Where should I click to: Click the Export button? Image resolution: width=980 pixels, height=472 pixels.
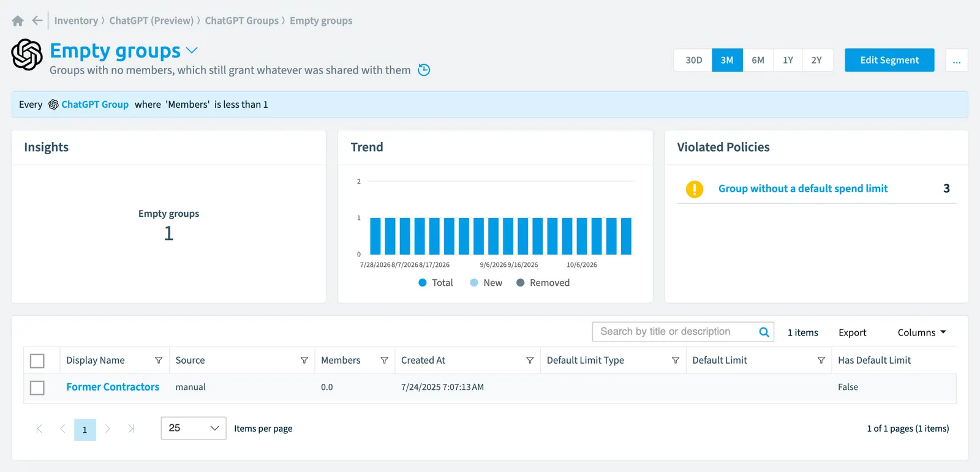coord(853,332)
